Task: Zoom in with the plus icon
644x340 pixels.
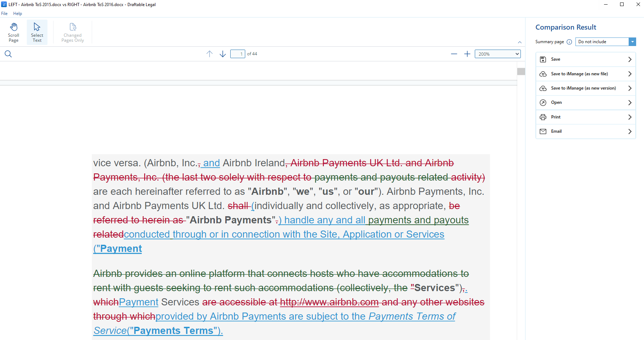Action: pyautogui.click(x=467, y=54)
